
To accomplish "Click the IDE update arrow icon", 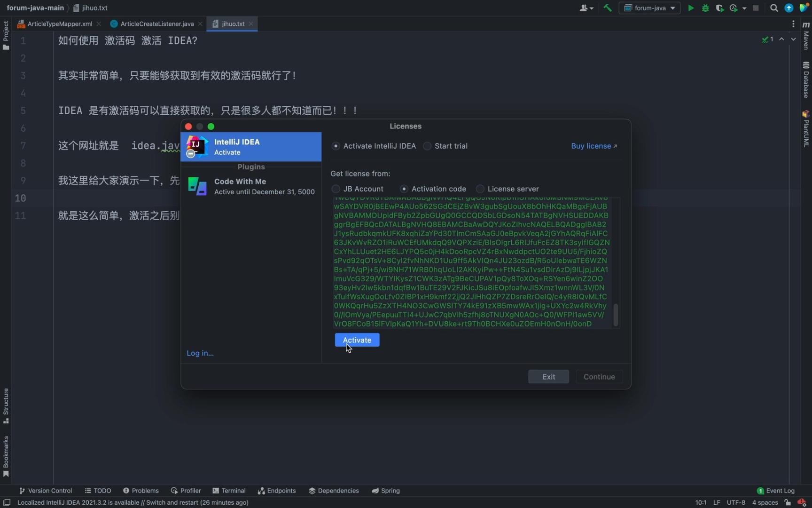I will pos(789,8).
